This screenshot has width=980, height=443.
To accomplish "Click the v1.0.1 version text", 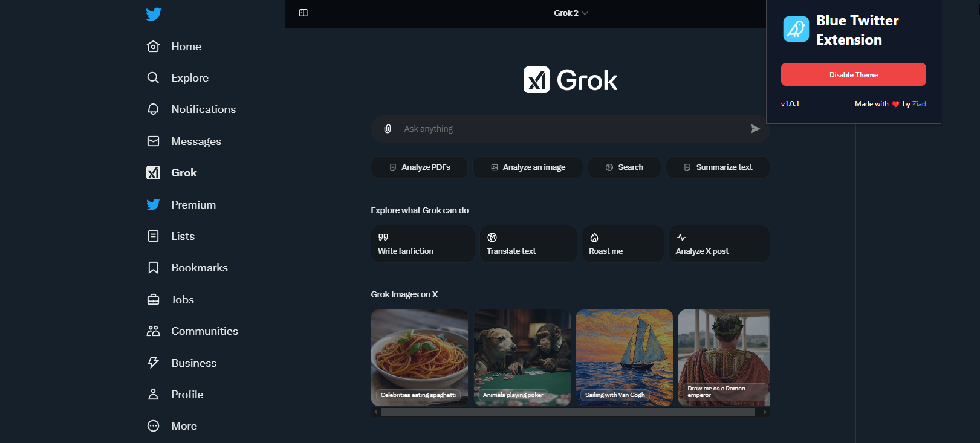I will pos(790,104).
